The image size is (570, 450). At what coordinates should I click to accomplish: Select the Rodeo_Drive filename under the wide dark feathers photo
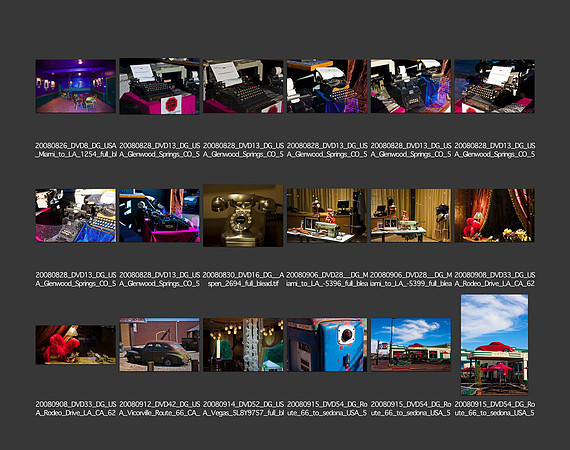pos(76,409)
